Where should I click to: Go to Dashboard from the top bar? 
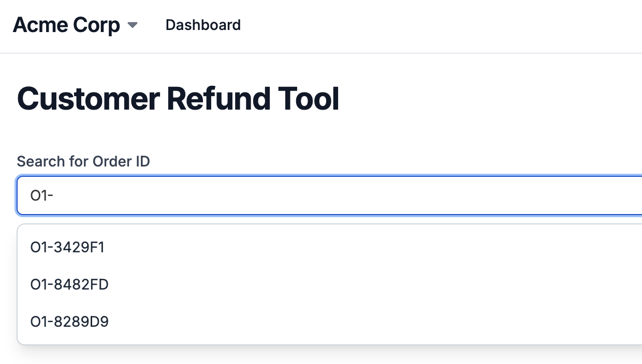(x=203, y=25)
